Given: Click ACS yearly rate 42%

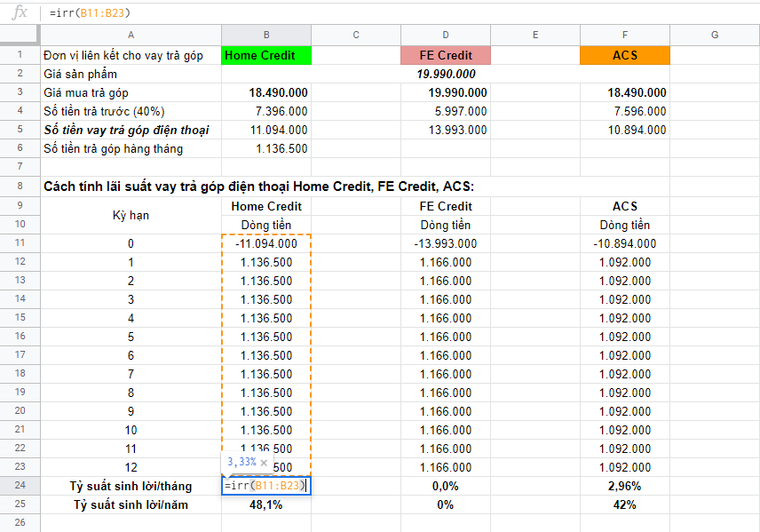Looking at the screenshot, I should [625, 504].
